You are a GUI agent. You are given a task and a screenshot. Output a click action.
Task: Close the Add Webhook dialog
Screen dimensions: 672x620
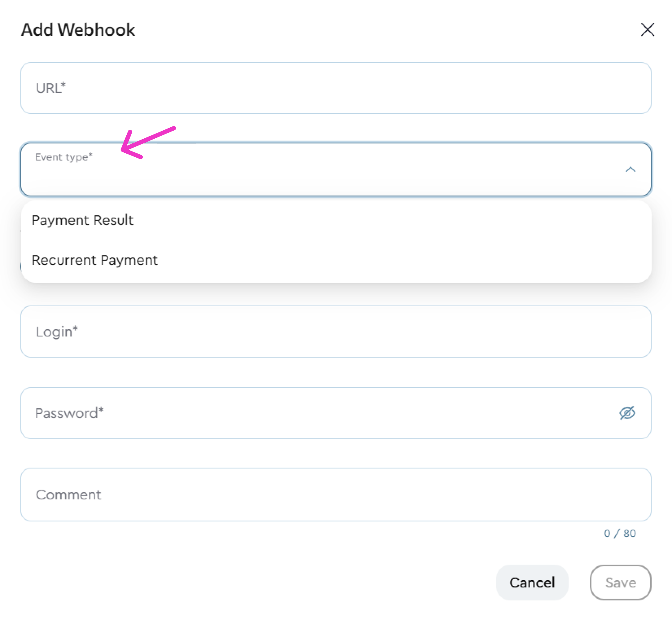[x=647, y=29]
